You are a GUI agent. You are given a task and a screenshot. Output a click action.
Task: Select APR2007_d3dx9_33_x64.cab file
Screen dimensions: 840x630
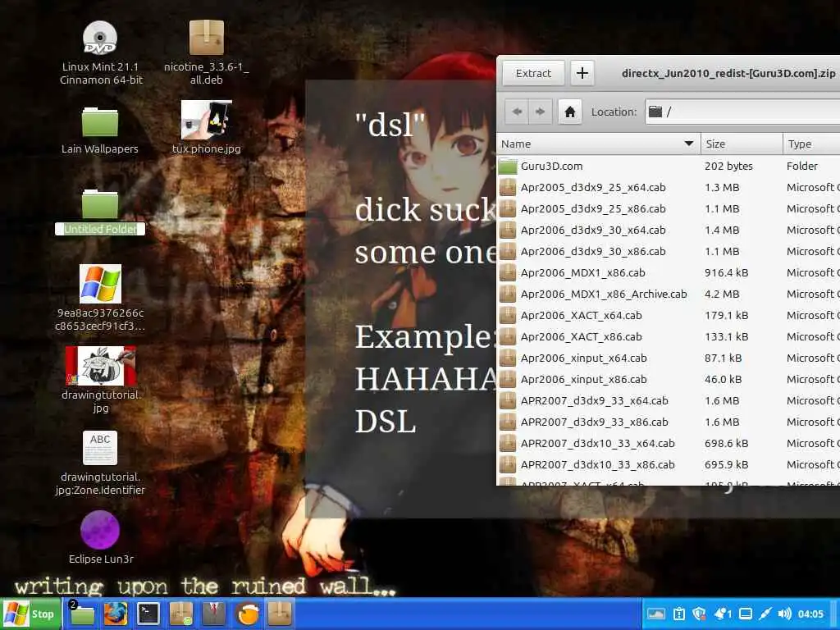(669, 400)
